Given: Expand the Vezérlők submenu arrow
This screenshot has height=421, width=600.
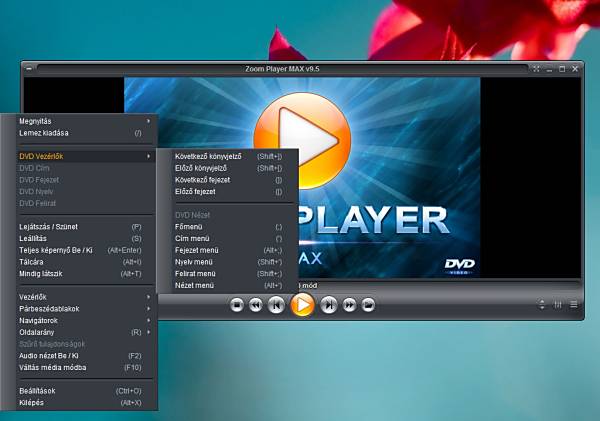Looking at the screenshot, I should pyautogui.click(x=148, y=297).
